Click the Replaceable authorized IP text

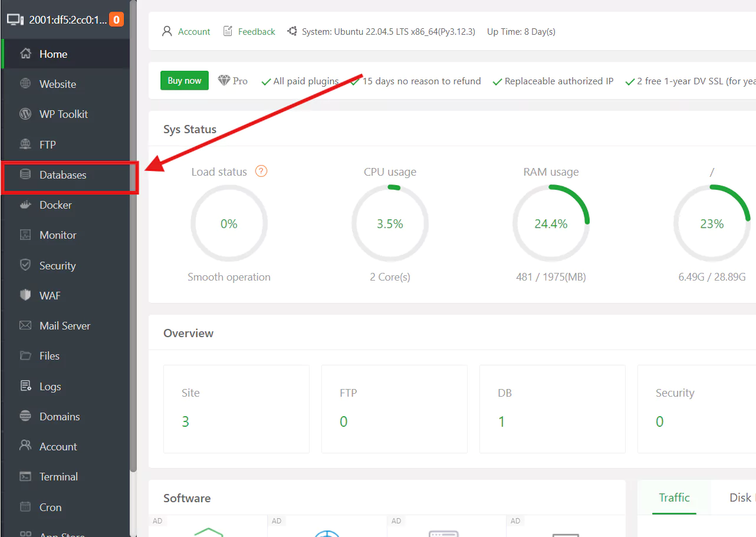[x=559, y=81]
